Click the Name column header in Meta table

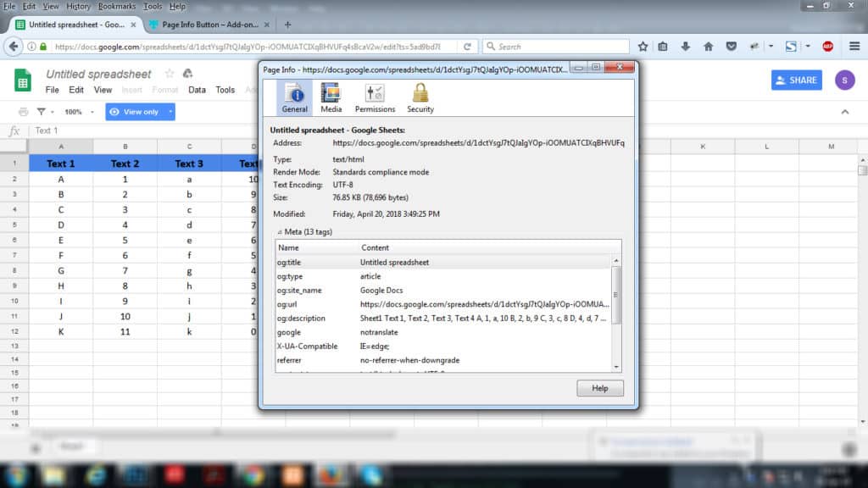(x=317, y=248)
